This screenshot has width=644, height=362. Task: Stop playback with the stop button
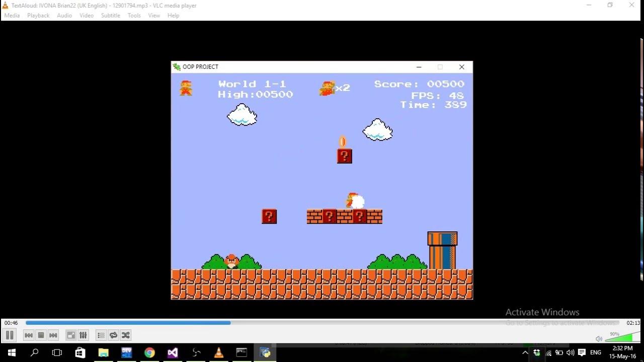pos(41,335)
